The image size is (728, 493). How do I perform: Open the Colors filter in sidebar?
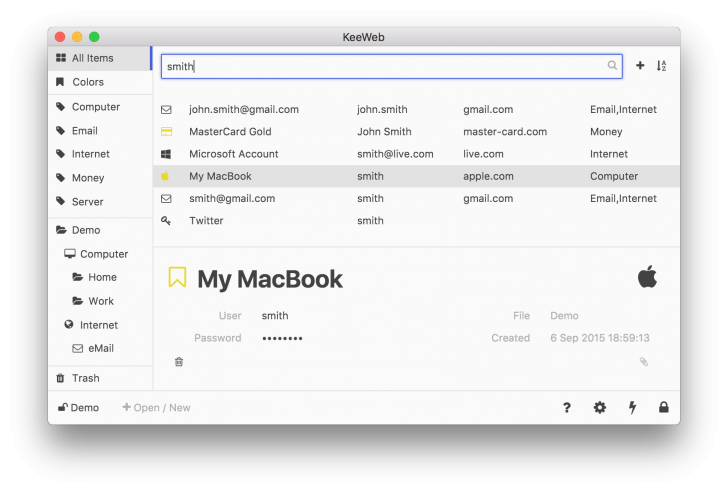tap(99, 82)
